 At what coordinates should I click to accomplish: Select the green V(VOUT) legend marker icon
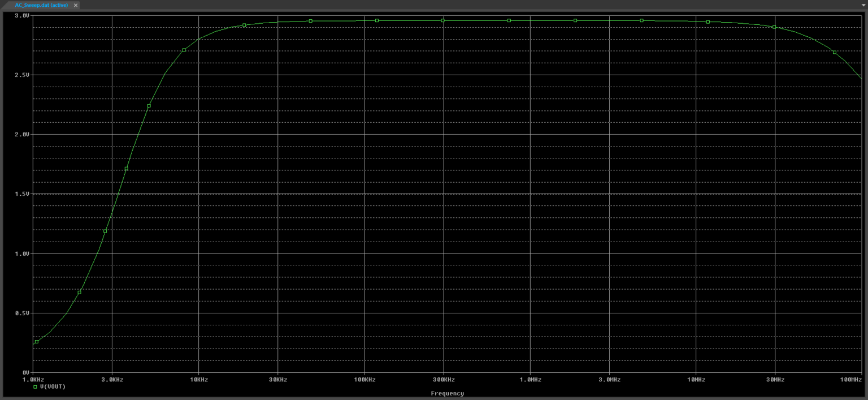36,386
